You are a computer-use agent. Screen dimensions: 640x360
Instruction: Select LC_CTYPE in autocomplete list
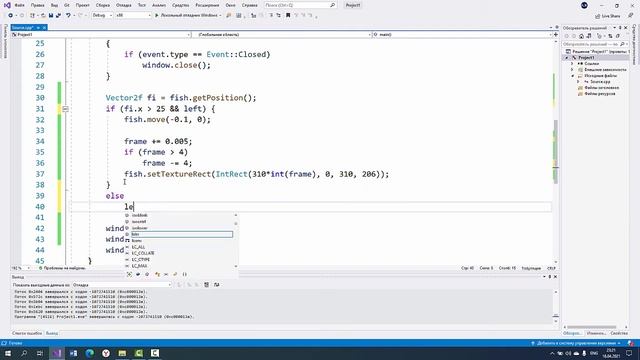point(141,260)
